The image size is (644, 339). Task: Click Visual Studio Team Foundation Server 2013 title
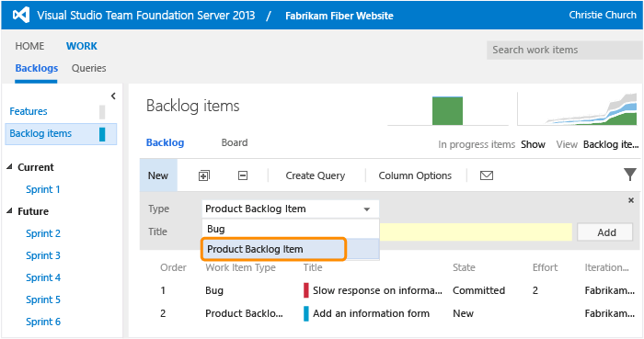click(145, 16)
